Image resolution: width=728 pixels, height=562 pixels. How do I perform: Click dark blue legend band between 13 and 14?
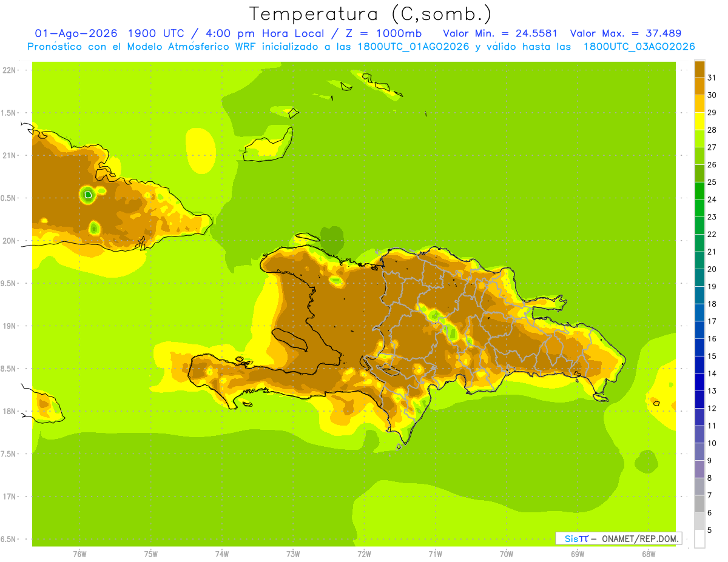coord(699,382)
